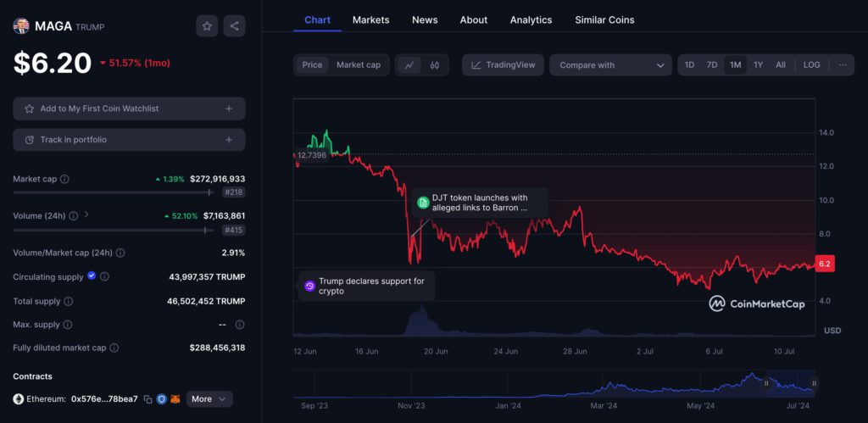
Task: Click the left handle of range selector
Action: [766, 383]
